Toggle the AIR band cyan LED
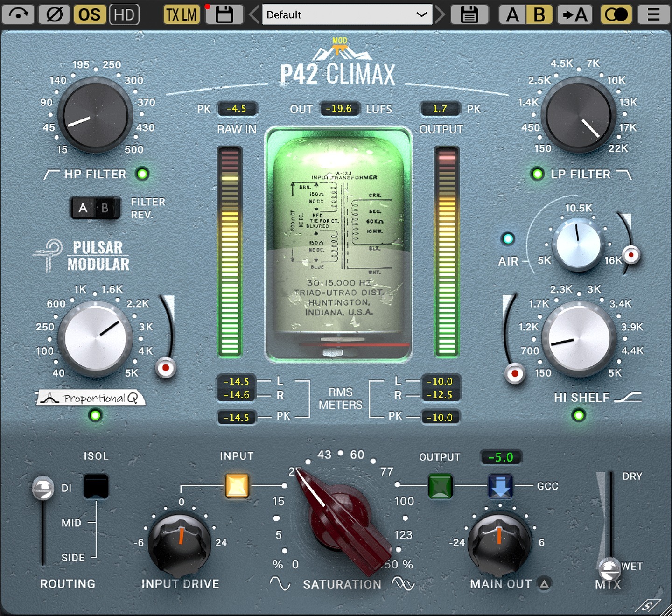Viewport: 672px width, 616px height. click(x=508, y=239)
